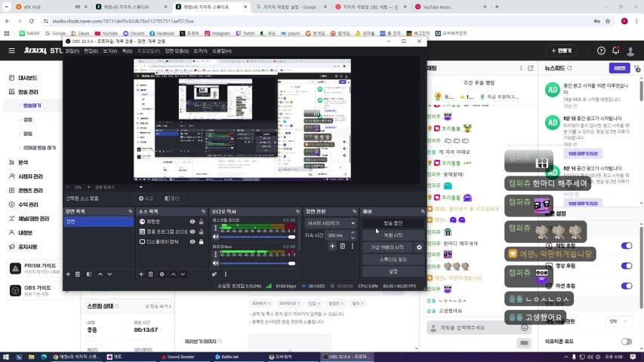The image size is (644, 362).
Task: Click the 녹화 시작 button
Action: pyautogui.click(x=393, y=235)
